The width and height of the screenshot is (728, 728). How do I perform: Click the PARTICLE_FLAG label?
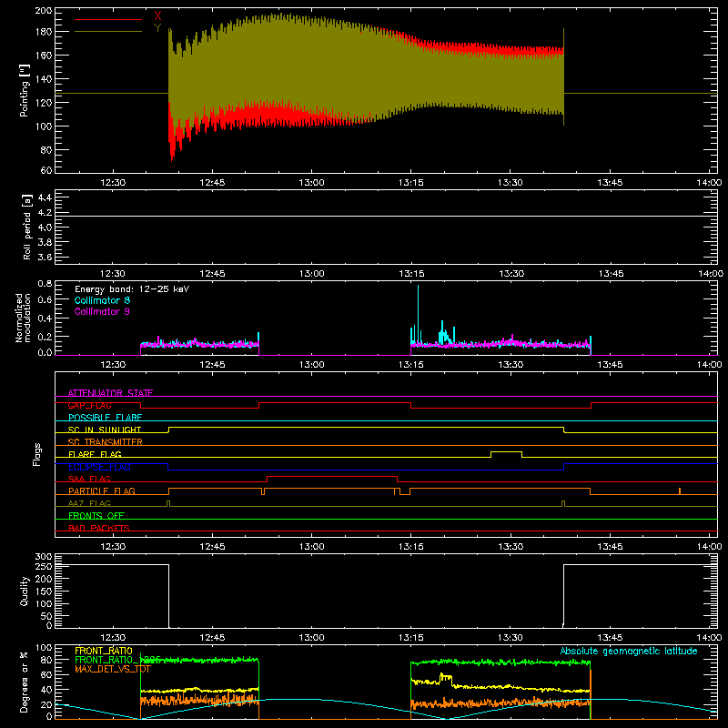[x=102, y=490]
